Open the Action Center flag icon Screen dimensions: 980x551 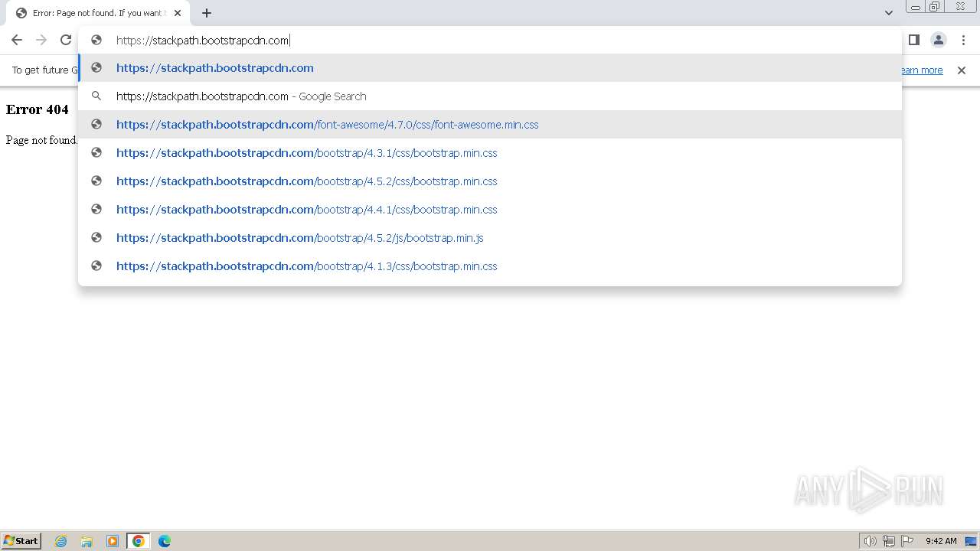click(x=907, y=541)
